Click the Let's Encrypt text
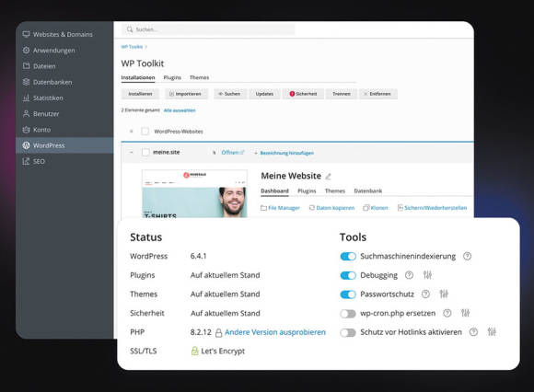534x392 pixels. click(223, 352)
